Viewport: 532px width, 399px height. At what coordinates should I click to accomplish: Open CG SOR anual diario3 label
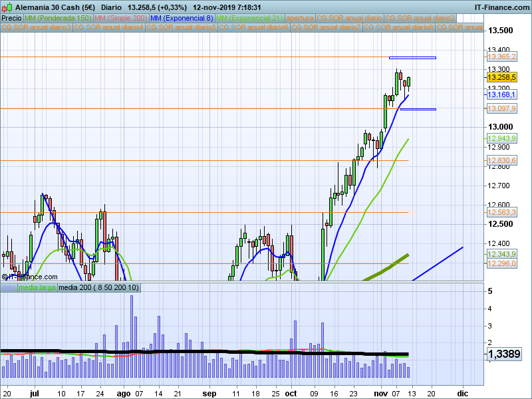click(37, 27)
